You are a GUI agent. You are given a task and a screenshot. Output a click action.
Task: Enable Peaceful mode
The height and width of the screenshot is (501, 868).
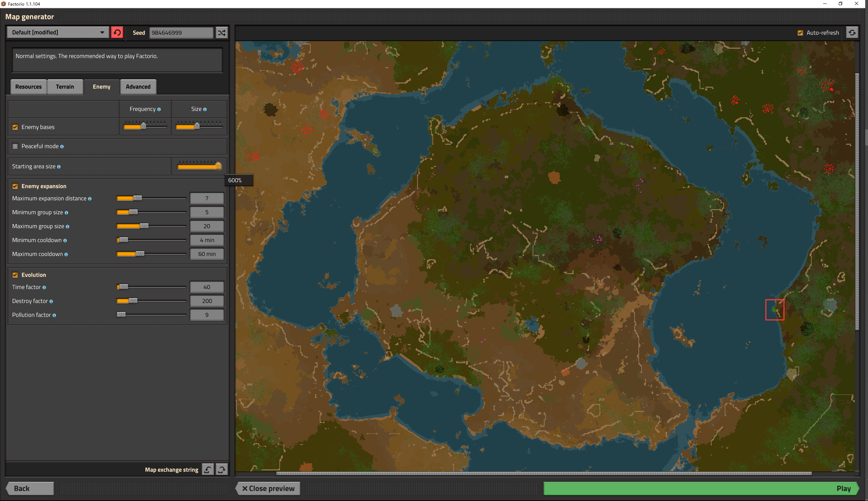click(15, 146)
